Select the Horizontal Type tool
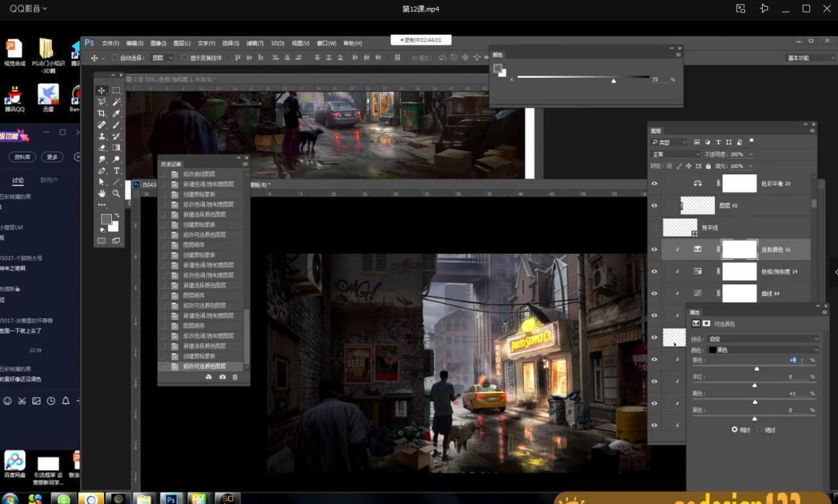Image resolution: width=838 pixels, height=504 pixels. [117, 171]
